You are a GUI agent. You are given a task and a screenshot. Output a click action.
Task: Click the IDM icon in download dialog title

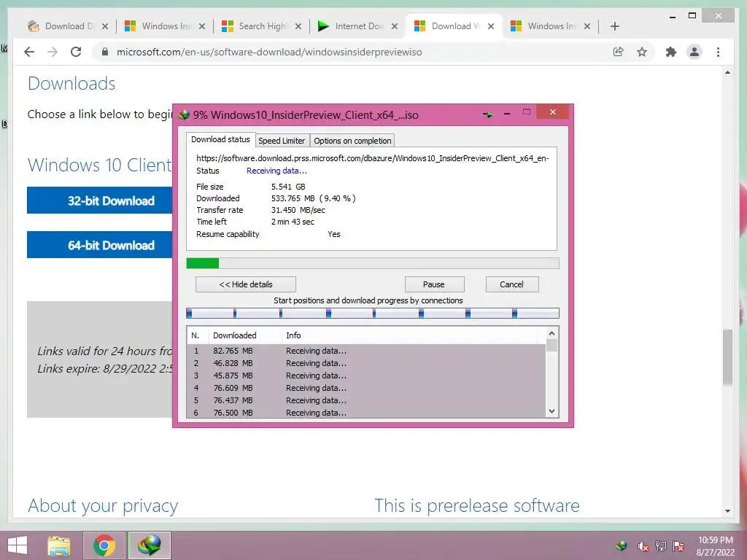click(x=184, y=114)
